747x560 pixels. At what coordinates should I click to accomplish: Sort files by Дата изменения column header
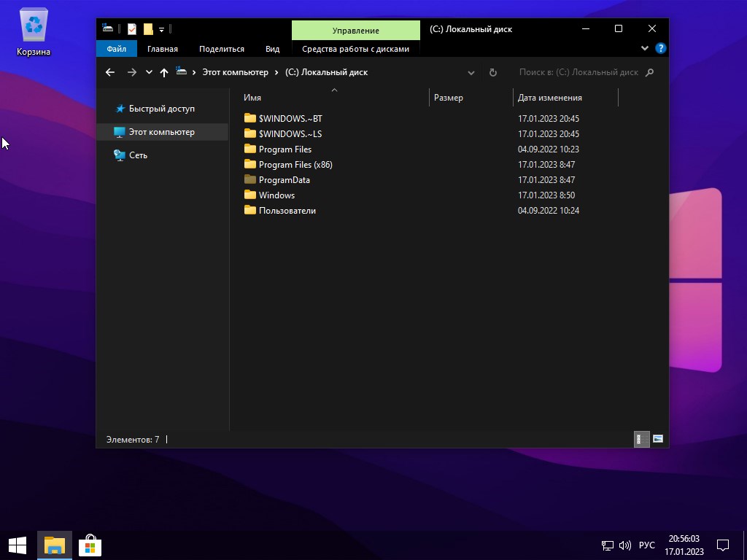(549, 97)
